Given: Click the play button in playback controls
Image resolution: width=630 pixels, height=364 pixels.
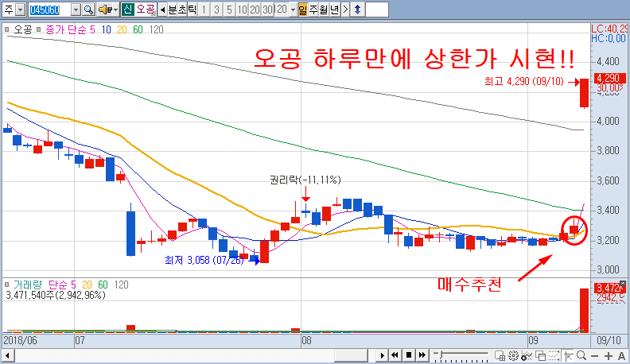Looking at the screenshot, I should (x=382, y=355).
